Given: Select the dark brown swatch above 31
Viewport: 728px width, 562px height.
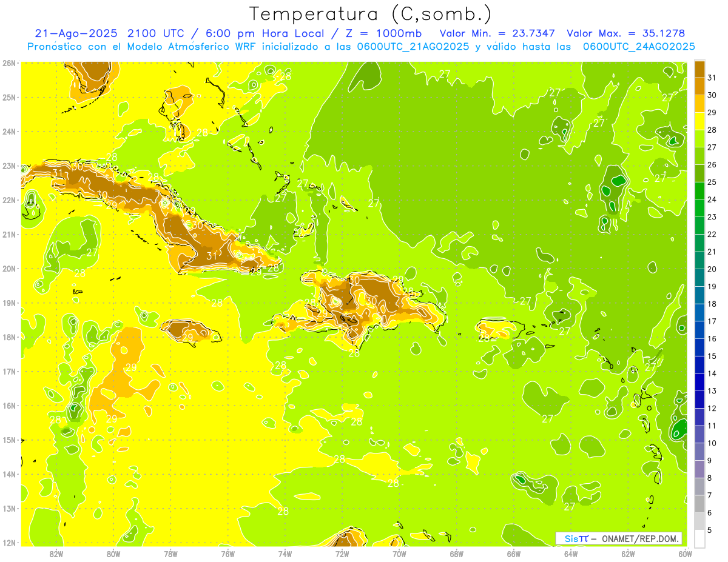Looking at the screenshot, I should [x=699, y=69].
